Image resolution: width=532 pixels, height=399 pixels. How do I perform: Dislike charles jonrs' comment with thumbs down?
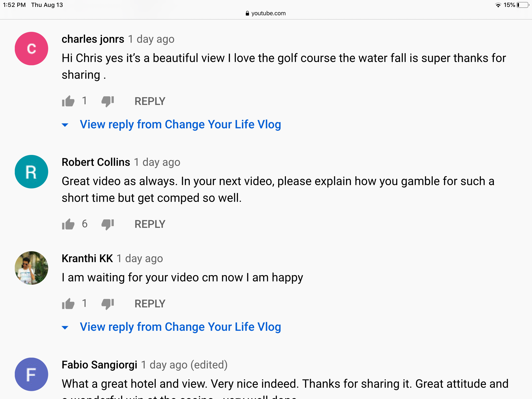tap(108, 101)
